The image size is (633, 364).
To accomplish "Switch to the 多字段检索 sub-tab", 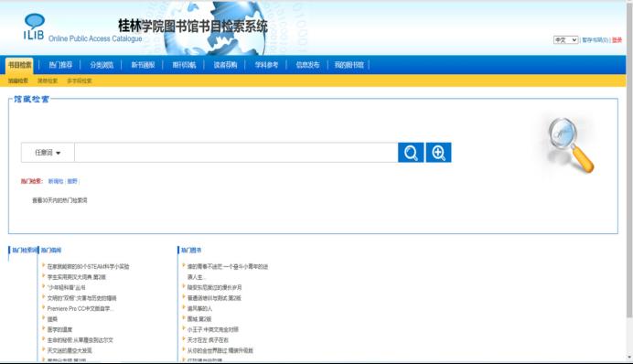I will pos(80,80).
